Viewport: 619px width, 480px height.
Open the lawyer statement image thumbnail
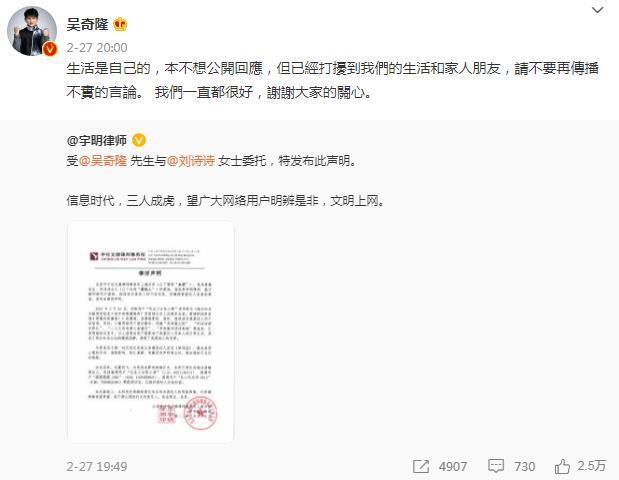[x=151, y=332]
